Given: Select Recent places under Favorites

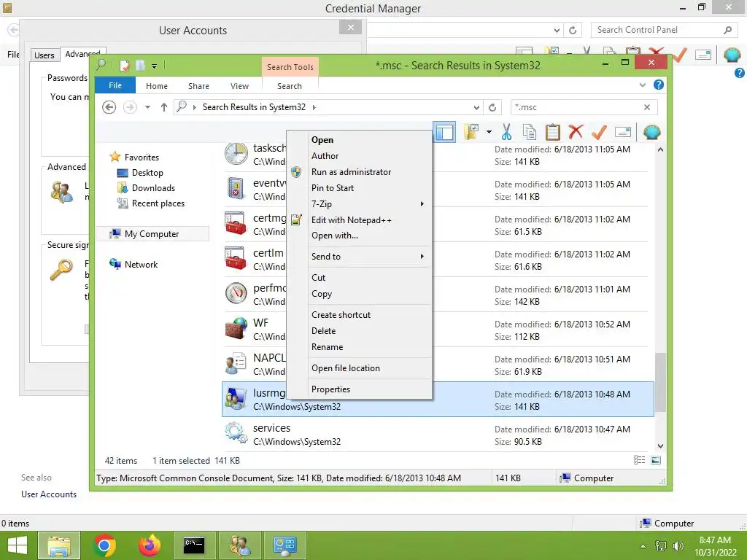Looking at the screenshot, I should pos(158,203).
